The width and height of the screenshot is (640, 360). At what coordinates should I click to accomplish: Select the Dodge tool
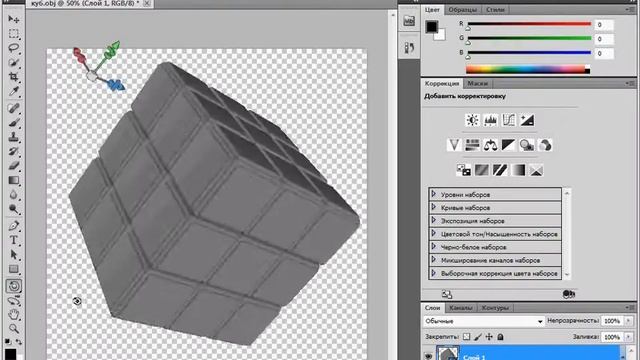pos(13,209)
